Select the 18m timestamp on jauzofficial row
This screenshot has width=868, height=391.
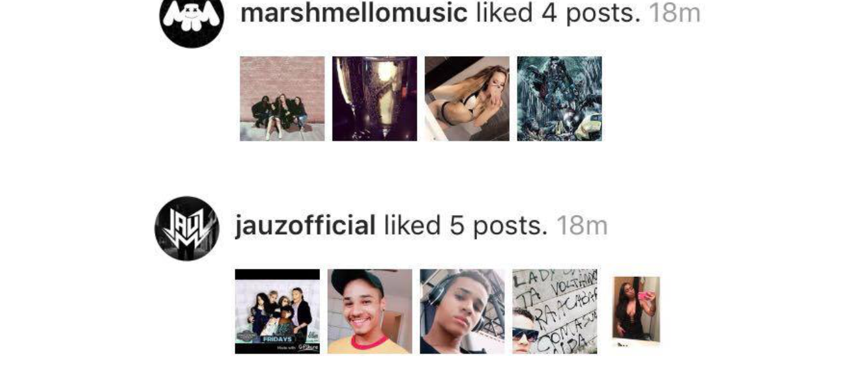point(582,225)
